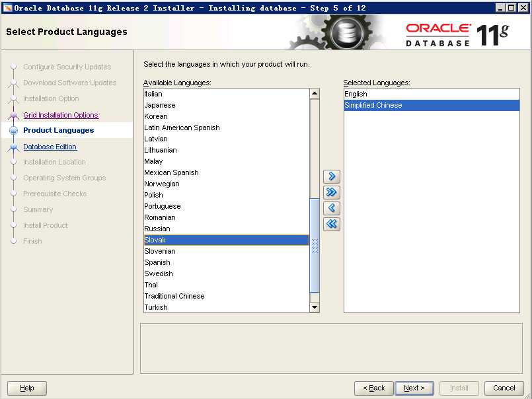The height and width of the screenshot is (399, 532).
Task: Select Thai in Available Languages
Action: [x=226, y=285]
